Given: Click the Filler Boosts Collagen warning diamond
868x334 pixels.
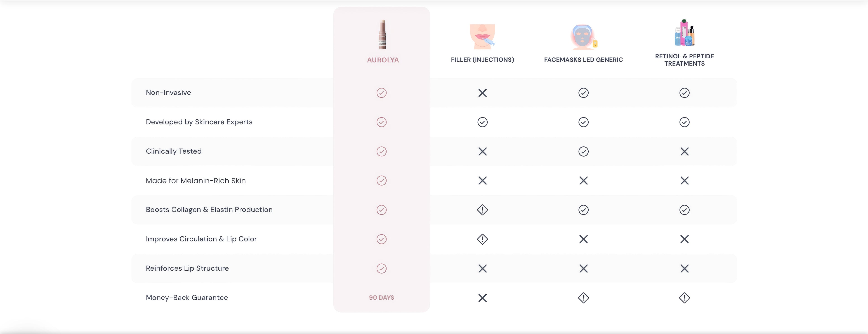Looking at the screenshot, I should pyautogui.click(x=483, y=210).
